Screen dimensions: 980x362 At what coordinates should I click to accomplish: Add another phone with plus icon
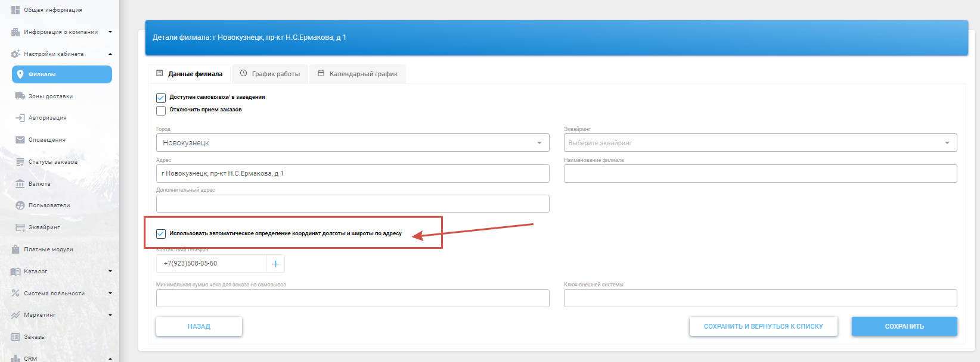click(275, 264)
